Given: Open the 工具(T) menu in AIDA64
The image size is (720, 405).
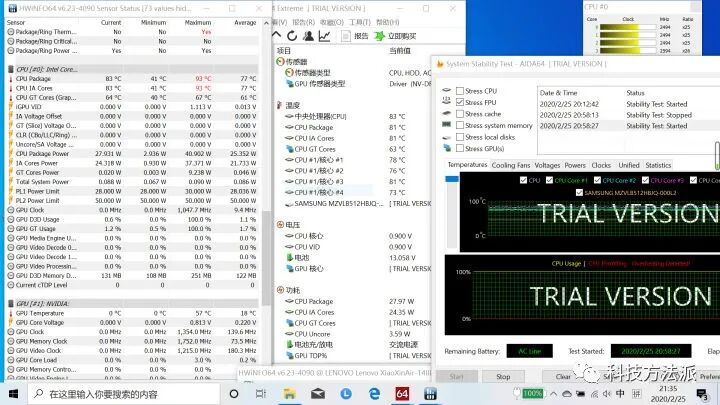Looking at the screenshot, I should pos(360,22).
